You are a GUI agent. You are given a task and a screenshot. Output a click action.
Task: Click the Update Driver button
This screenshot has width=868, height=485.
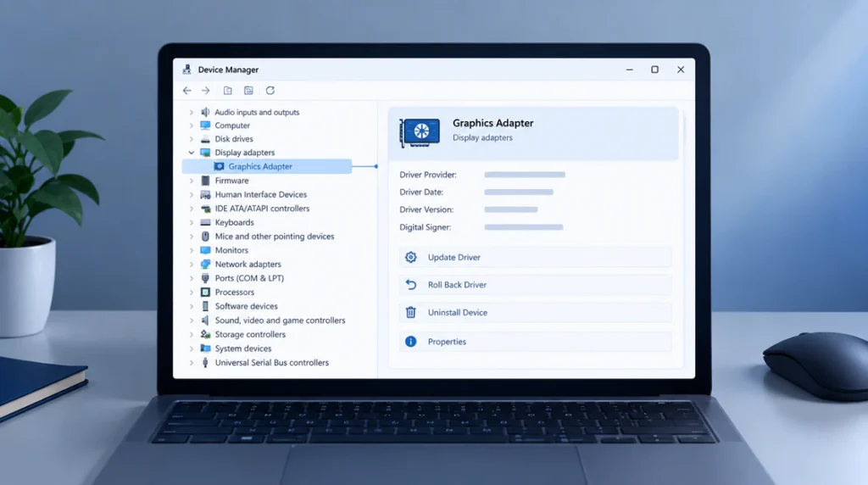(x=535, y=258)
